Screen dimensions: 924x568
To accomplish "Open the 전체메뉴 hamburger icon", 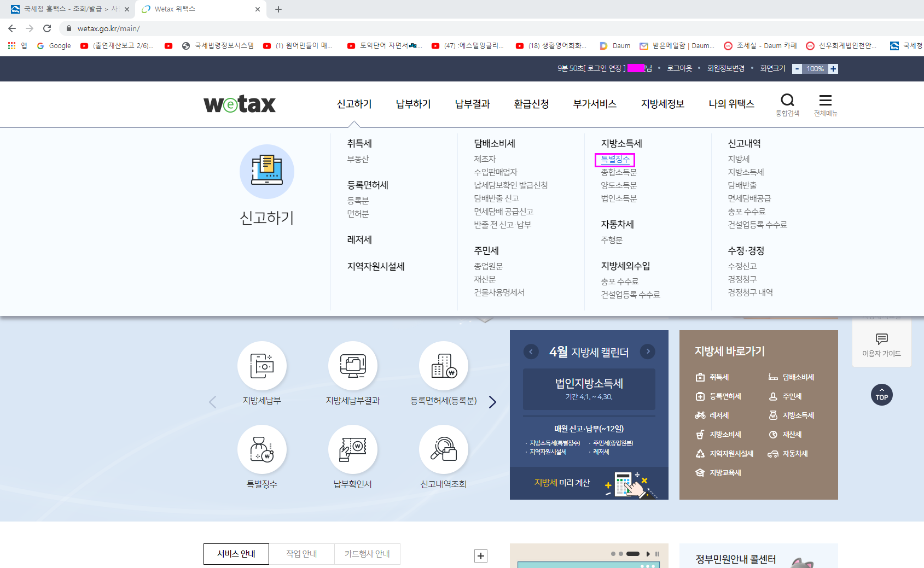I will point(825,100).
